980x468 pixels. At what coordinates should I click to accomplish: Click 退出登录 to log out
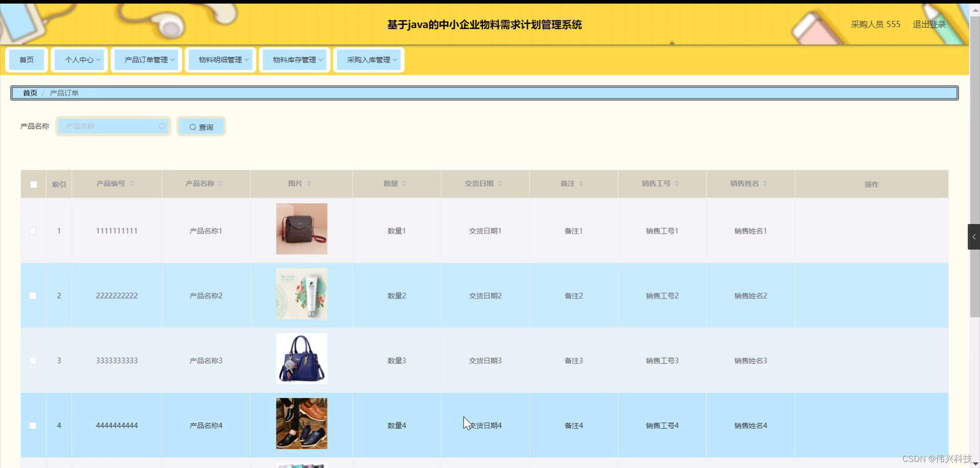tap(928, 24)
